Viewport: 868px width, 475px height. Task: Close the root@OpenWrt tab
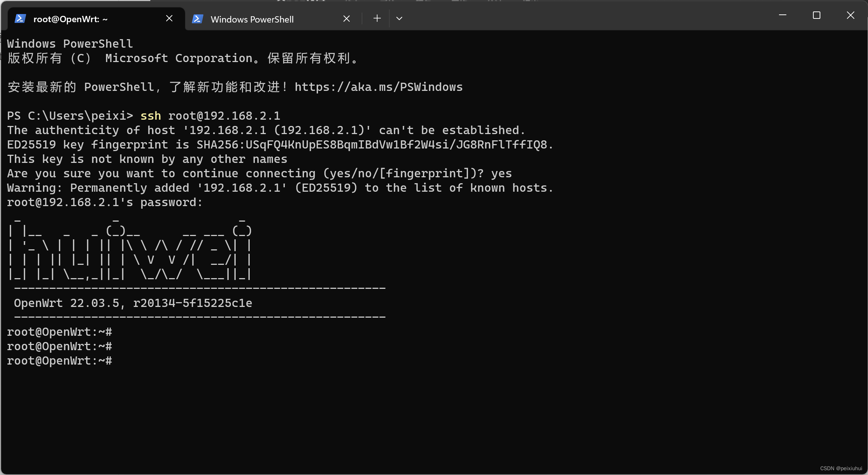point(169,18)
